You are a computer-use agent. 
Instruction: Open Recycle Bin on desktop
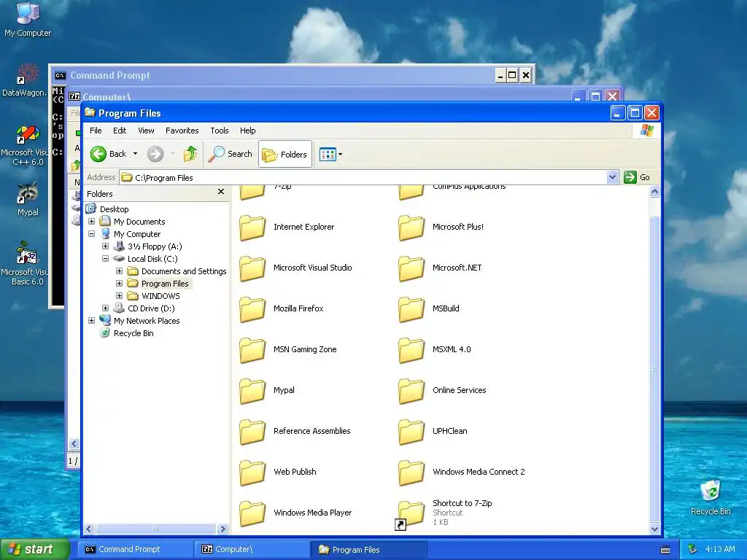711,497
